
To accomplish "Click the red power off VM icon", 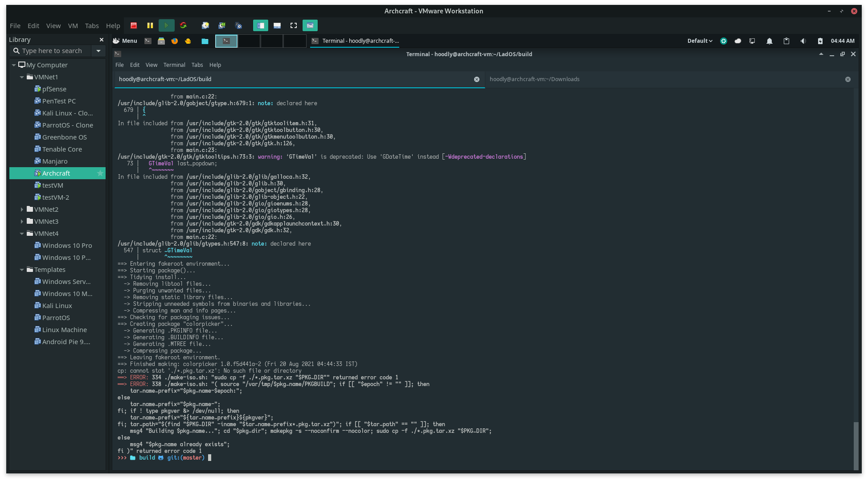I will 134,26.
